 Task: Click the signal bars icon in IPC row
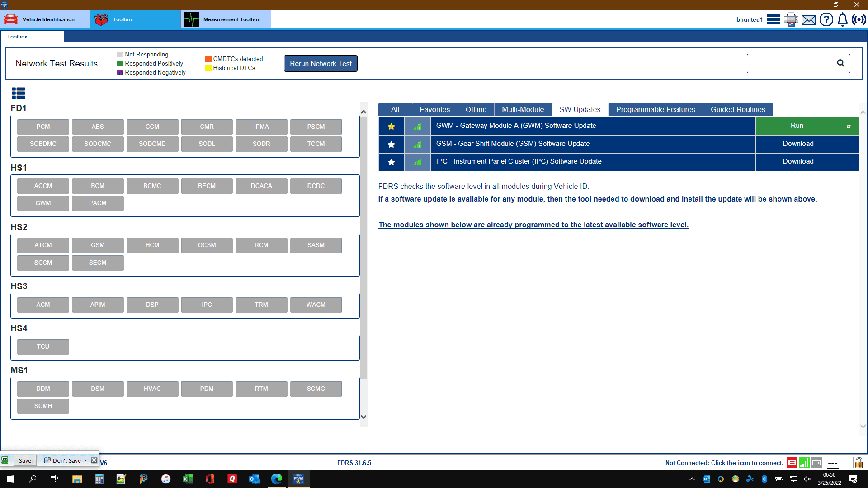tap(417, 162)
